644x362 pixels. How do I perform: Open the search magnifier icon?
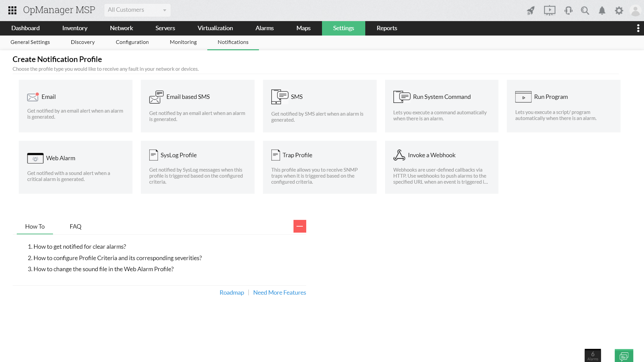click(x=585, y=10)
